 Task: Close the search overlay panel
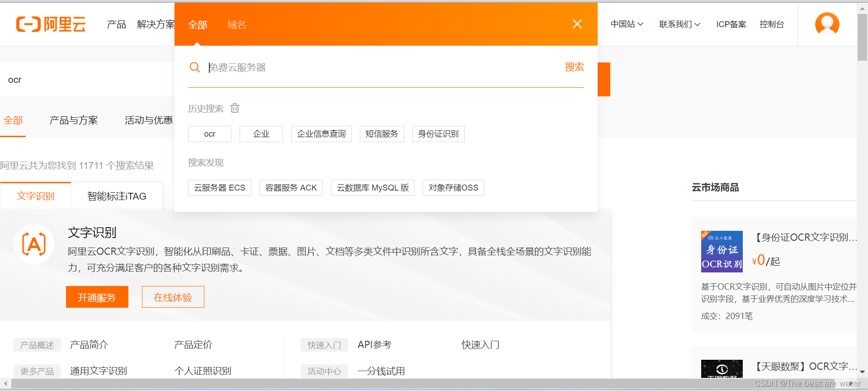click(x=577, y=24)
